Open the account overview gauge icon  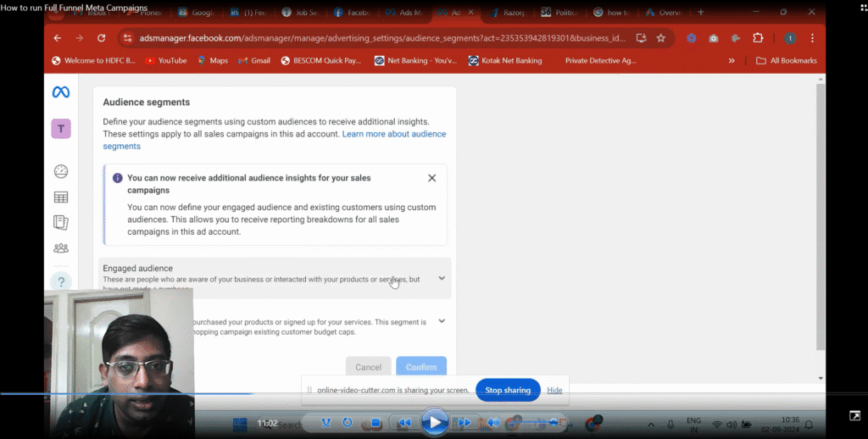tap(61, 171)
